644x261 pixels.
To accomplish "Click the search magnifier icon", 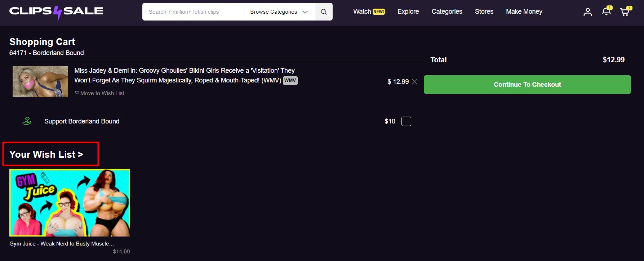I will [324, 12].
